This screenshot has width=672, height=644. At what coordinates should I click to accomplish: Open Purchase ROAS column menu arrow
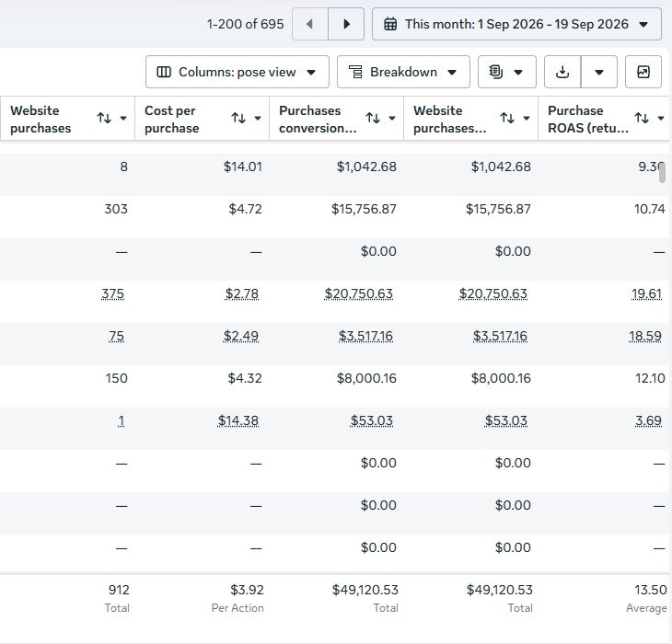(x=661, y=118)
